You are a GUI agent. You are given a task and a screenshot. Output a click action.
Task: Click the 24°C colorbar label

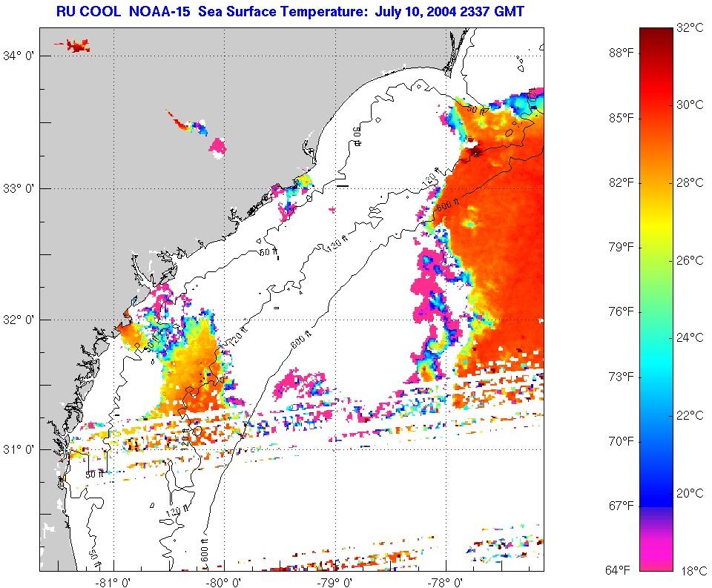[690, 337]
